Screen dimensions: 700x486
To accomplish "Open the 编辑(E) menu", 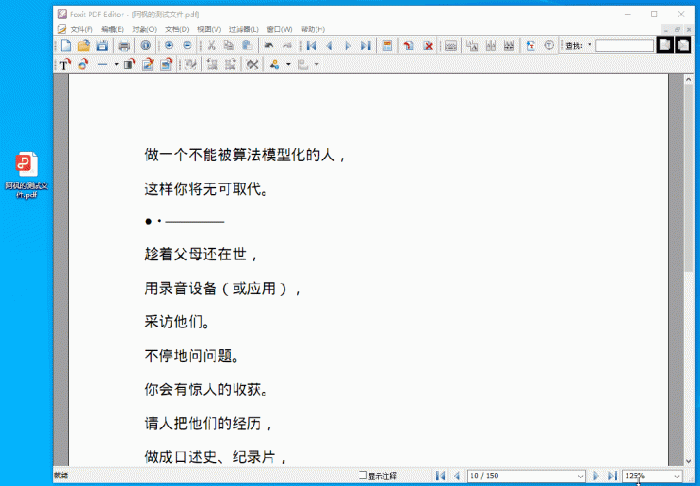I will 112,29.
